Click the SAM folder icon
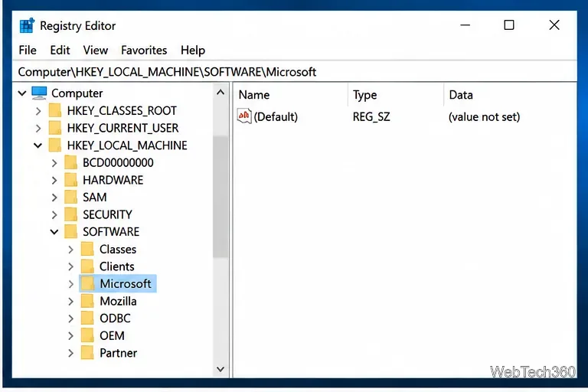This screenshot has height=392, width=588. pyautogui.click(x=70, y=197)
